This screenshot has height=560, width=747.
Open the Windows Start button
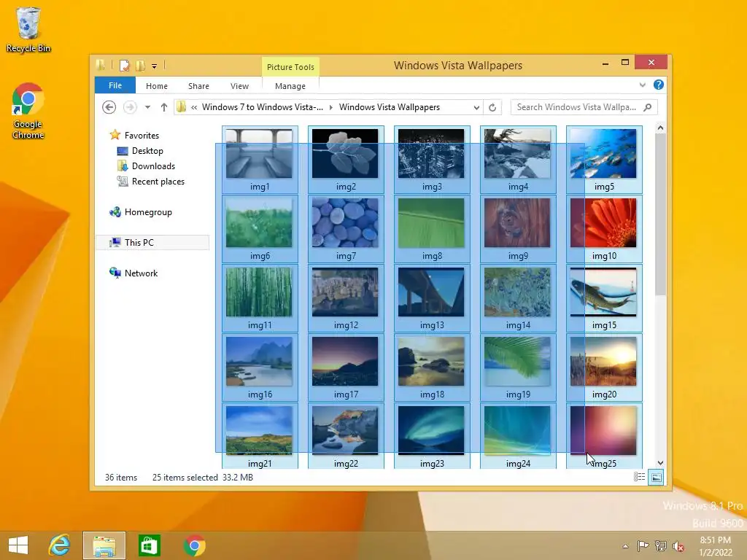[18, 545]
